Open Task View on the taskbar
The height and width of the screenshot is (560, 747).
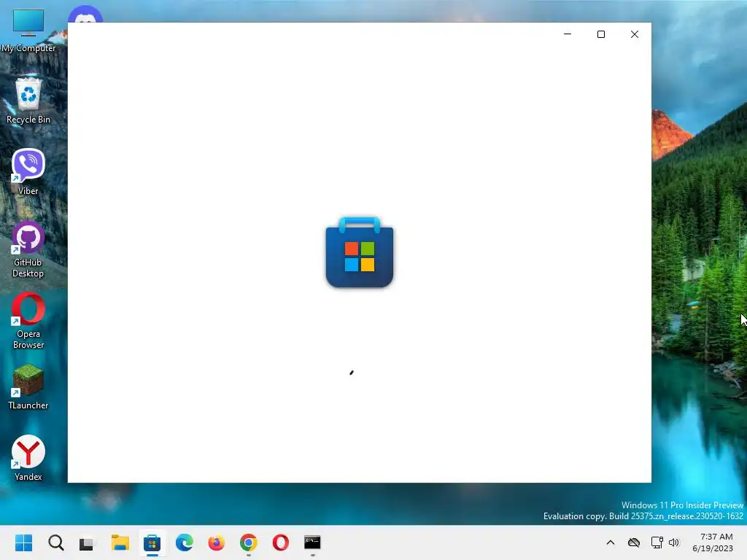87,542
